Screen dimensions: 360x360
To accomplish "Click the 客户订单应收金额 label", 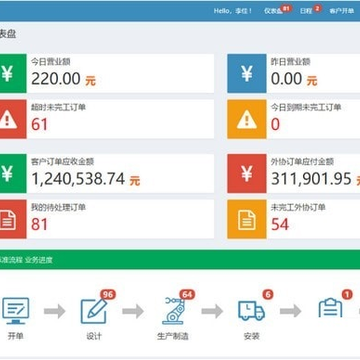I will click(x=63, y=162).
